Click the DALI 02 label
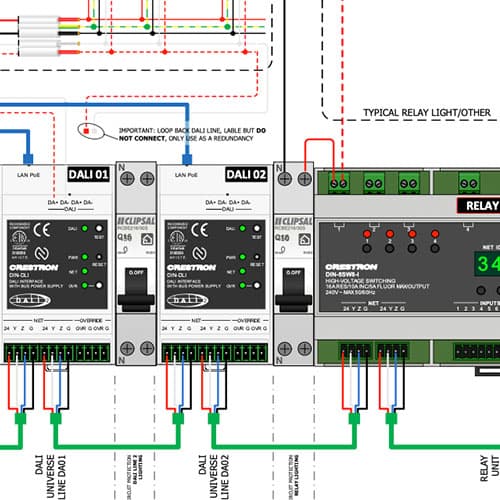500x500 pixels. coord(246,174)
